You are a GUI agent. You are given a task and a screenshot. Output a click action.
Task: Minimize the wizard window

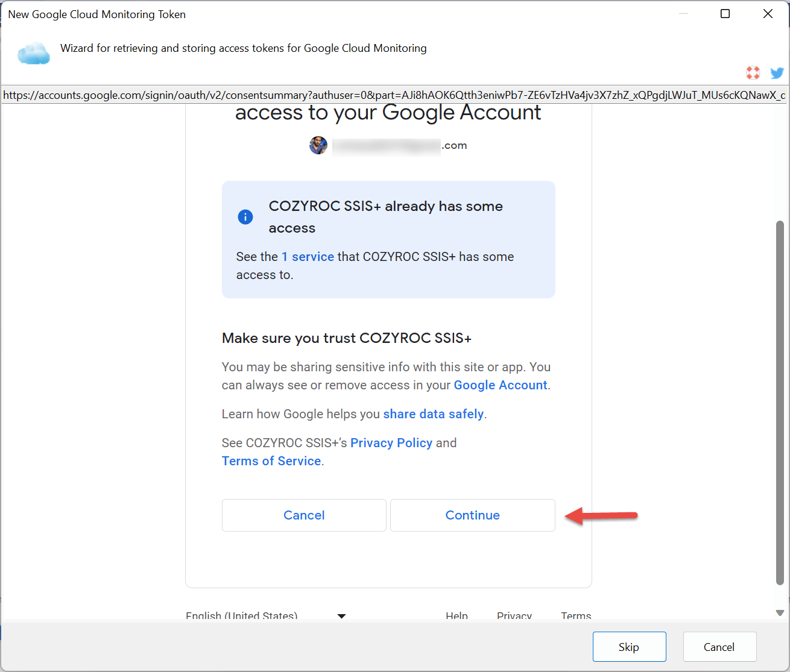(683, 14)
